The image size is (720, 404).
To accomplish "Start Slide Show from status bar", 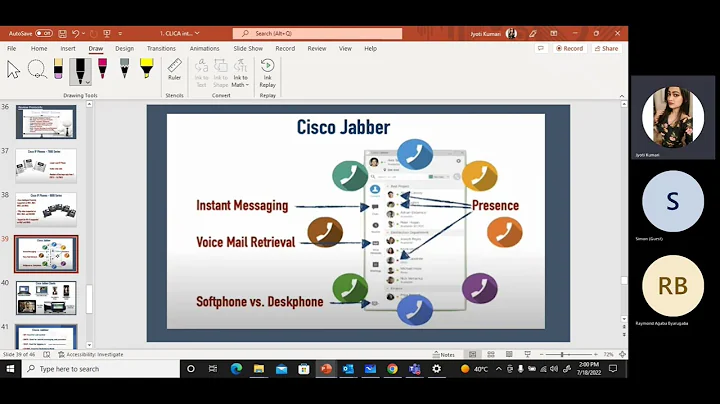I will (528, 354).
